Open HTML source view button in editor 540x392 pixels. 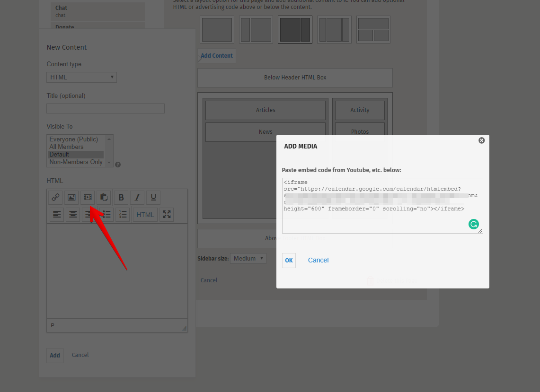(145, 214)
